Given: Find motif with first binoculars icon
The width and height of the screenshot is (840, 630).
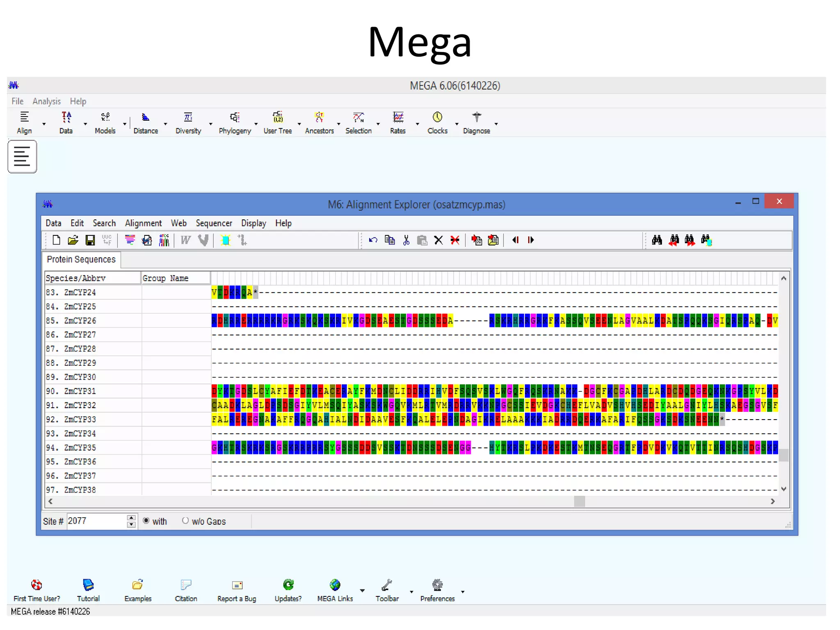Looking at the screenshot, I should pos(657,240).
